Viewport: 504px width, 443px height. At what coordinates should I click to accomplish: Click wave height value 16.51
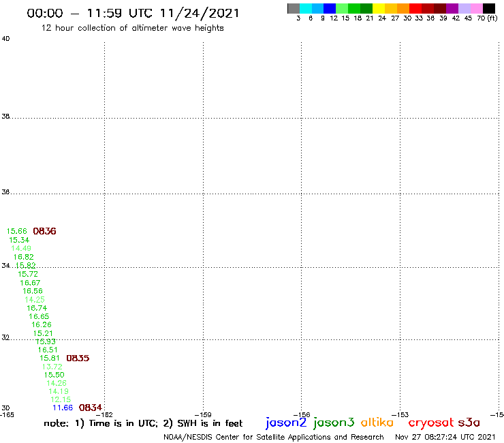click(48, 350)
